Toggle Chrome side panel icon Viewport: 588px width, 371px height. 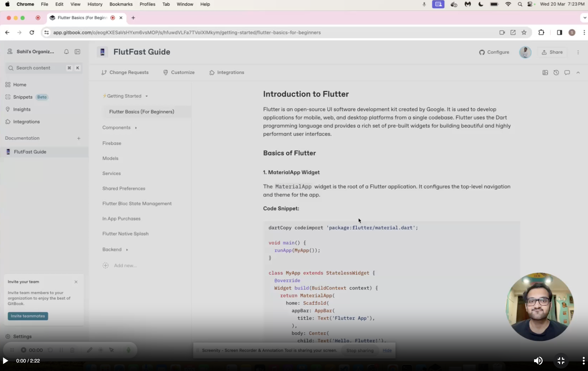pyautogui.click(x=559, y=32)
